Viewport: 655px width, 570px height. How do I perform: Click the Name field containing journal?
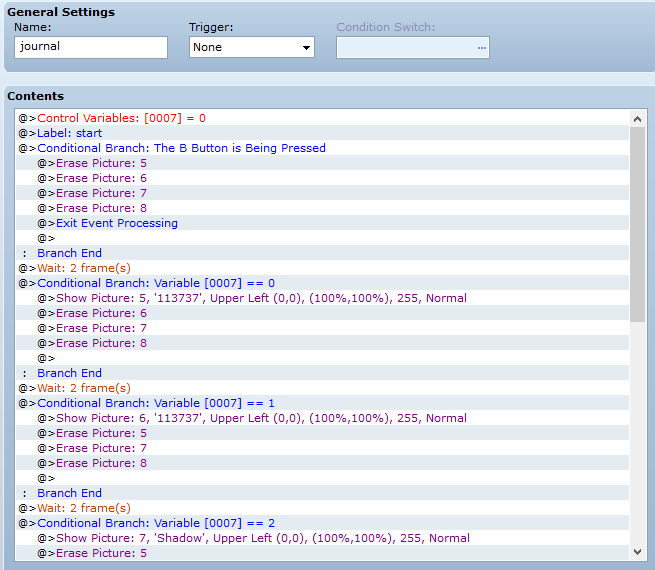91,47
